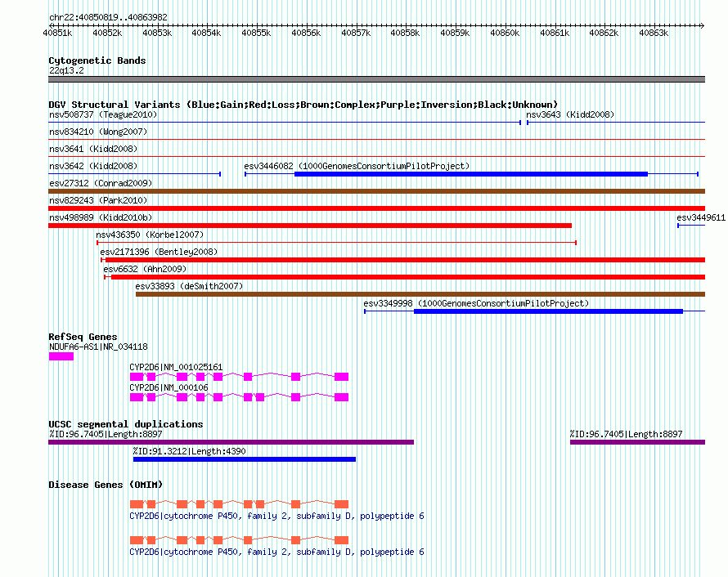Select variant nsv508737 (Teague2010)
Screen dimensions: 728x577
pos(103,114)
